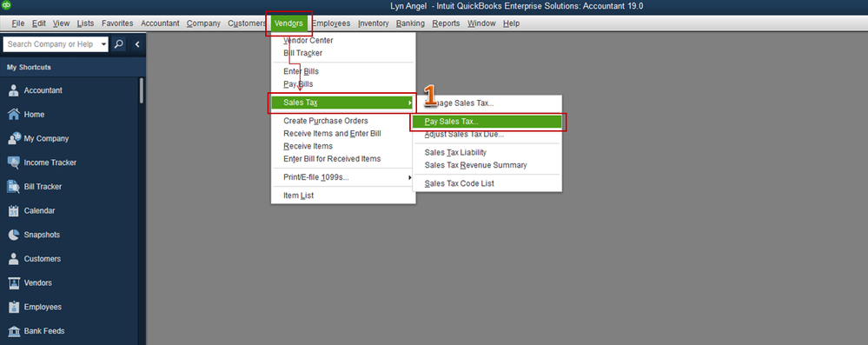This screenshot has width=868, height=345.
Task: Open the Vendors shortcut icon in the sidebar
Action: [14, 283]
